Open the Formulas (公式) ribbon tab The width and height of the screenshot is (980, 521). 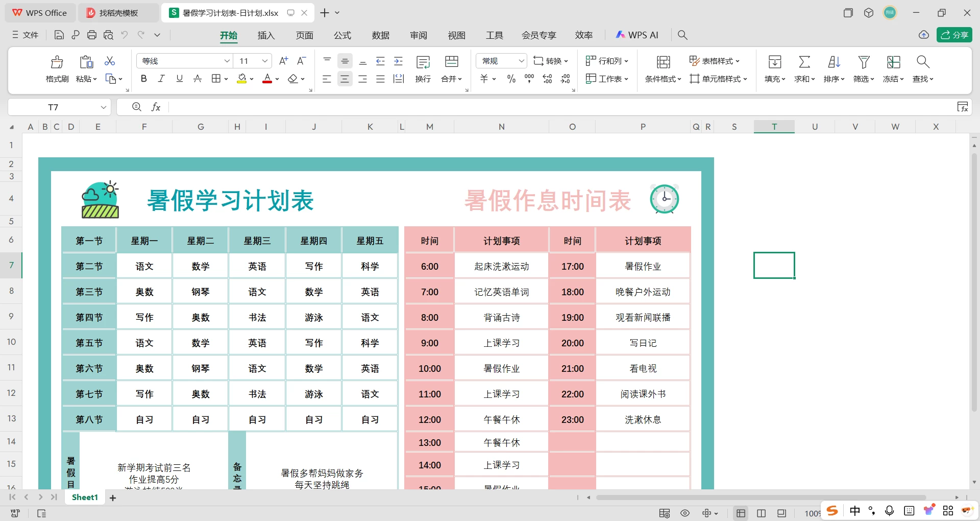pos(342,35)
